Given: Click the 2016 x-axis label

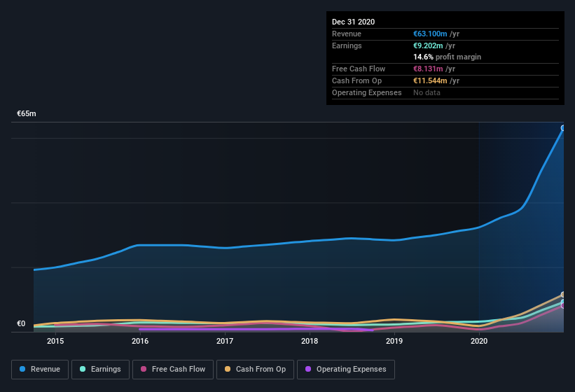Looking at the screenshot, I should pyautogui.click(x=140, y=341).
